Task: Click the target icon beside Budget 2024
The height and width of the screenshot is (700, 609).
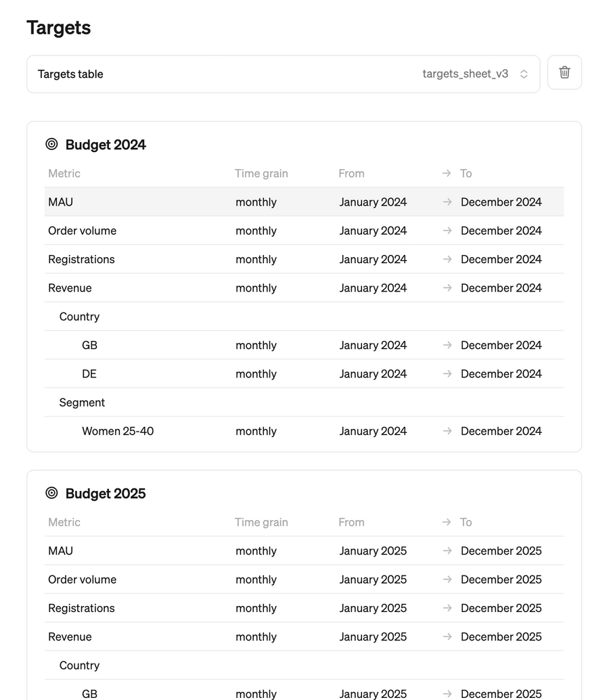Action: [x=52, y=144]
